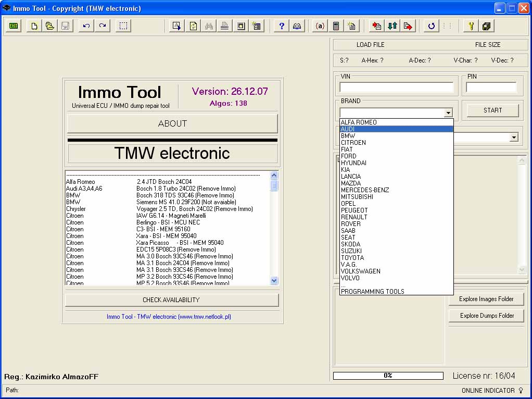
Task: Click the binoculars search icon
Action: 209,26
